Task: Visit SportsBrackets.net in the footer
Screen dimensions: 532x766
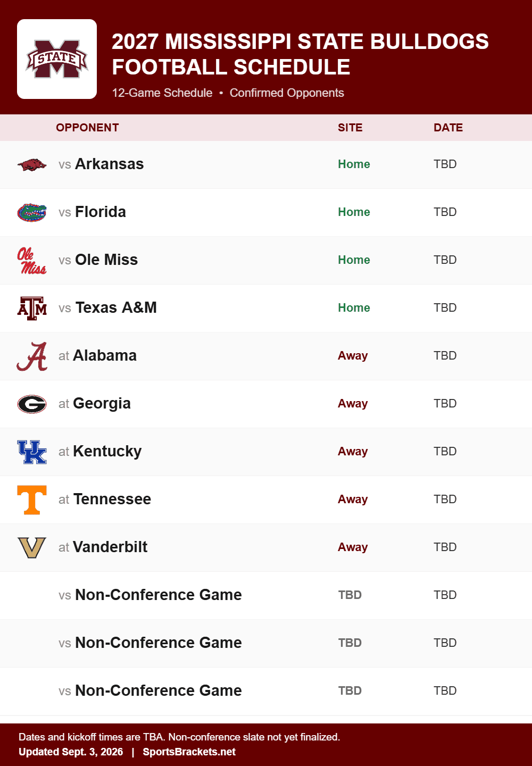Action: [189, 752]
